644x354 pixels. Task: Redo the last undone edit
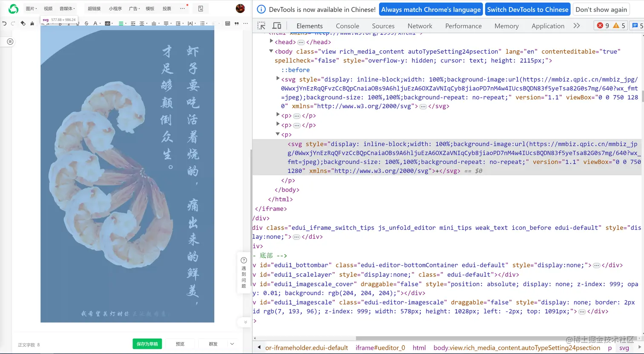coord(13,23)
